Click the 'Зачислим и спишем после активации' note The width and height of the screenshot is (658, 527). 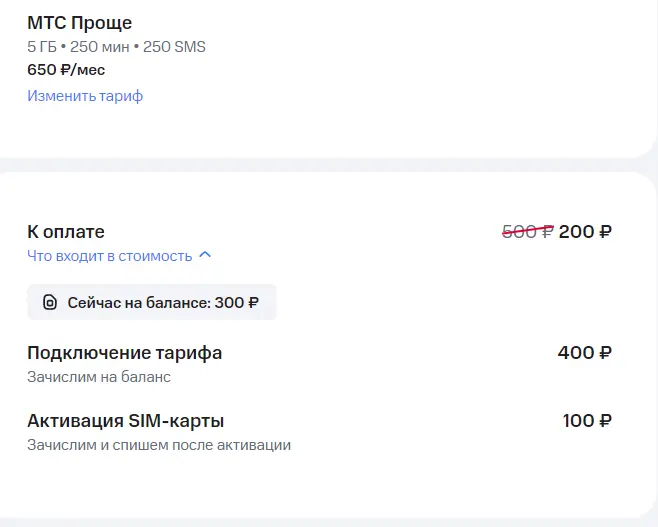pyautogui.click(x=159, y=445)
